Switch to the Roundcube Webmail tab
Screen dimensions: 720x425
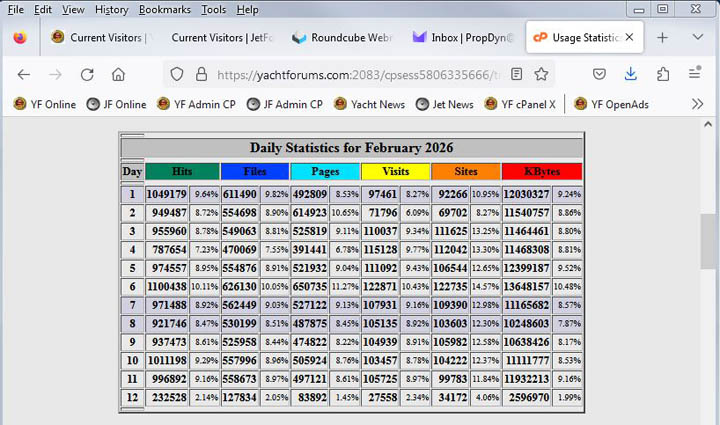click(342, 38)
